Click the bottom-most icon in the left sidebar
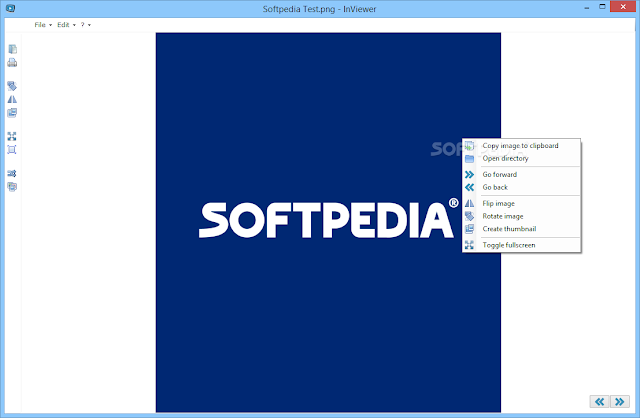 [12, 187]
